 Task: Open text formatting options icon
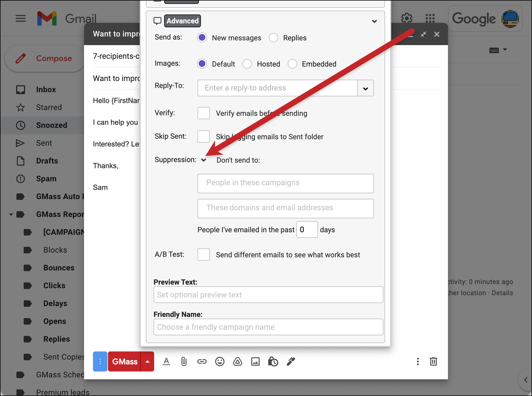[x=166, y=361]
